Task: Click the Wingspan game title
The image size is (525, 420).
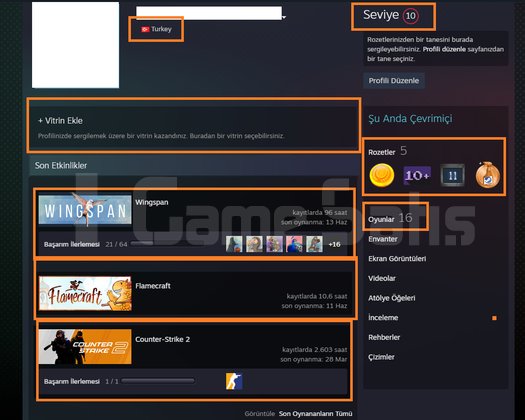Action: (152, 202)
